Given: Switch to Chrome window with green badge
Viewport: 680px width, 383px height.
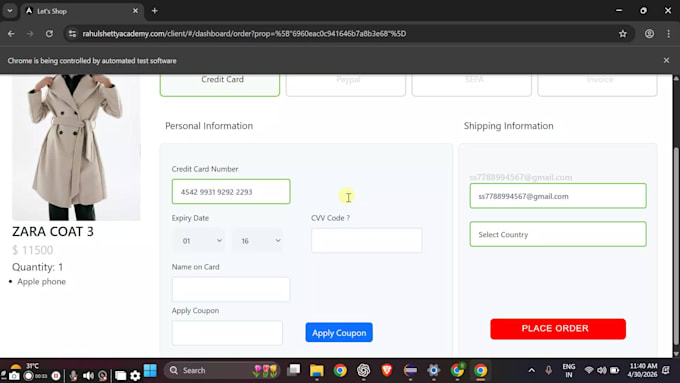Looking at the screenshot, I should pyautogui.click(x=457, y=370).
